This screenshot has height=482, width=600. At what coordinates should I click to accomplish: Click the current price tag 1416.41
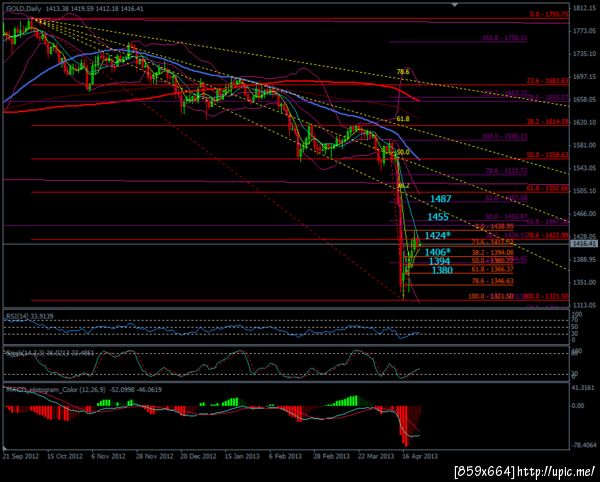click(x=584, y=244)
